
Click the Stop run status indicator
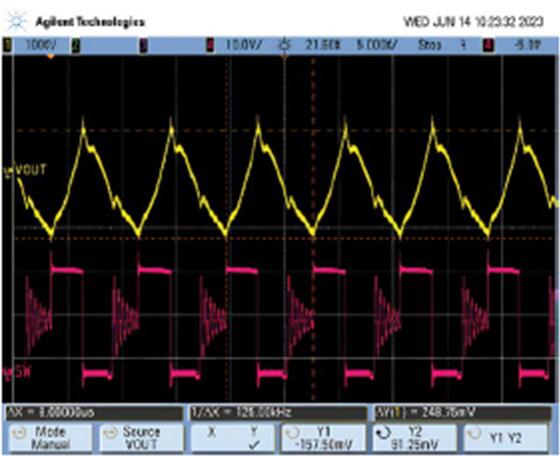point(430,45)
